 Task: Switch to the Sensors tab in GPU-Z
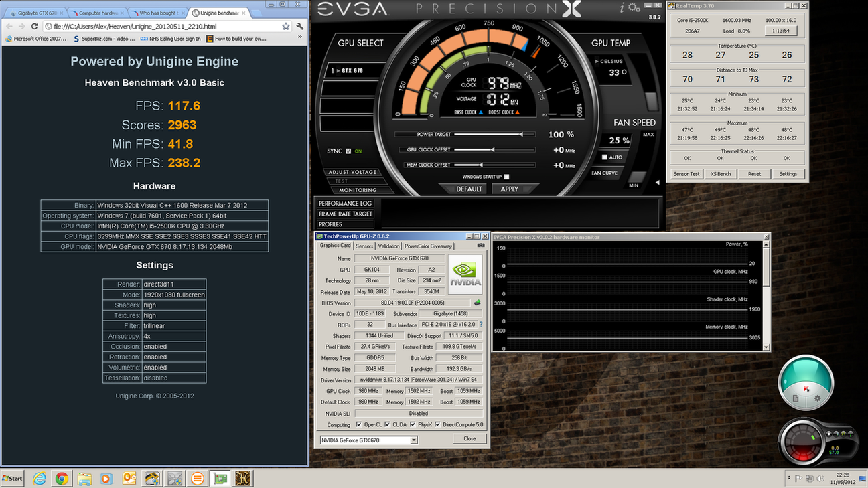click(x=364, y=246)
